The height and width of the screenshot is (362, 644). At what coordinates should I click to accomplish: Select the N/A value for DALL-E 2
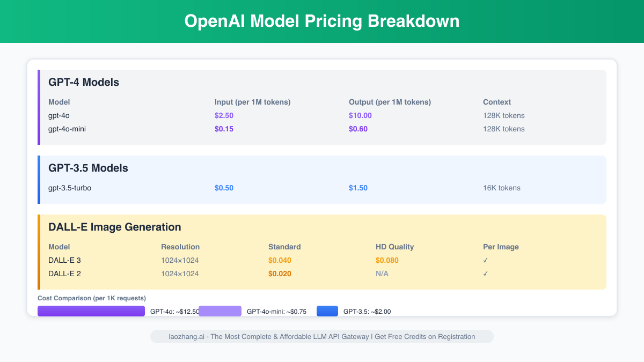pos(382,274)
